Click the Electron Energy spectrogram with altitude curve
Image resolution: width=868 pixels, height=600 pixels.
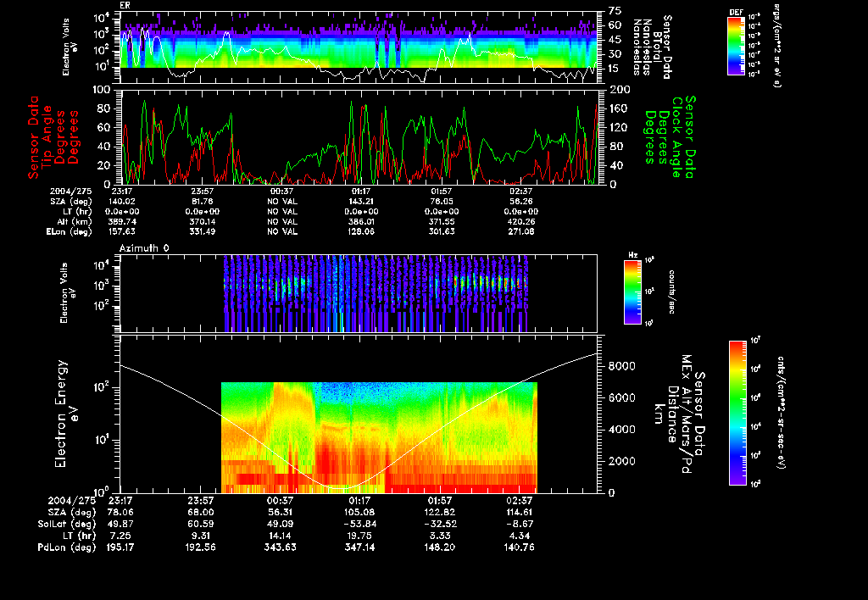[359, 414]
